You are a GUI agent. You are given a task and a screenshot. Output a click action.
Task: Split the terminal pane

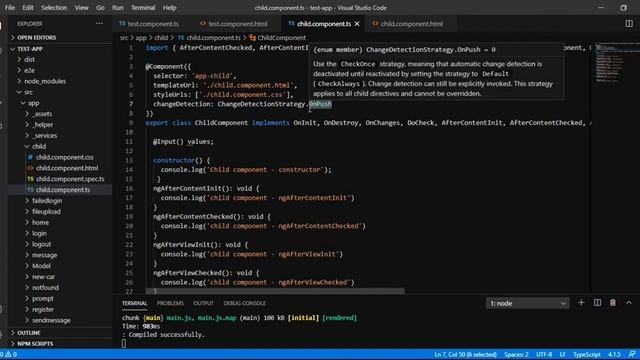(x=597, y=303)
